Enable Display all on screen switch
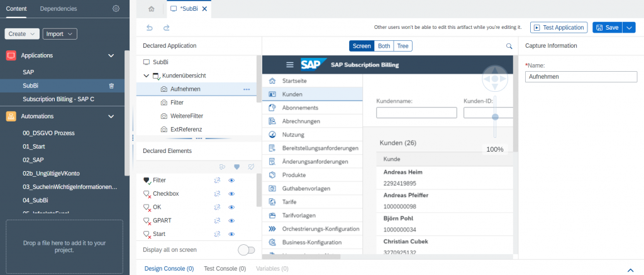644x275 pixels. coord(247,250)
